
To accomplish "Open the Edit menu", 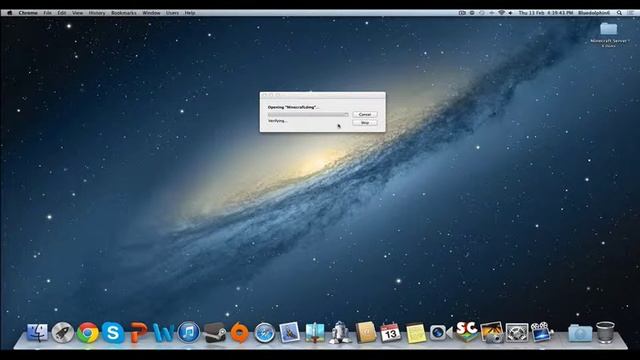I will tap(62, 13).
